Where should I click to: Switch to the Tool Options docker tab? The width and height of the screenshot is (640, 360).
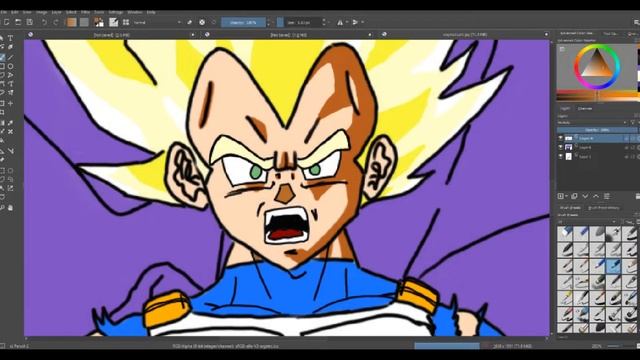coord(610,33)
